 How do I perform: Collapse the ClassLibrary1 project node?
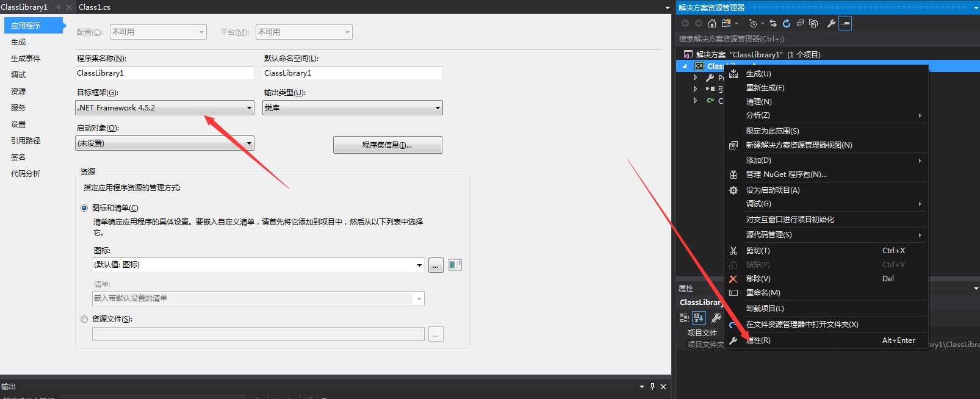[x=685, y=66]
